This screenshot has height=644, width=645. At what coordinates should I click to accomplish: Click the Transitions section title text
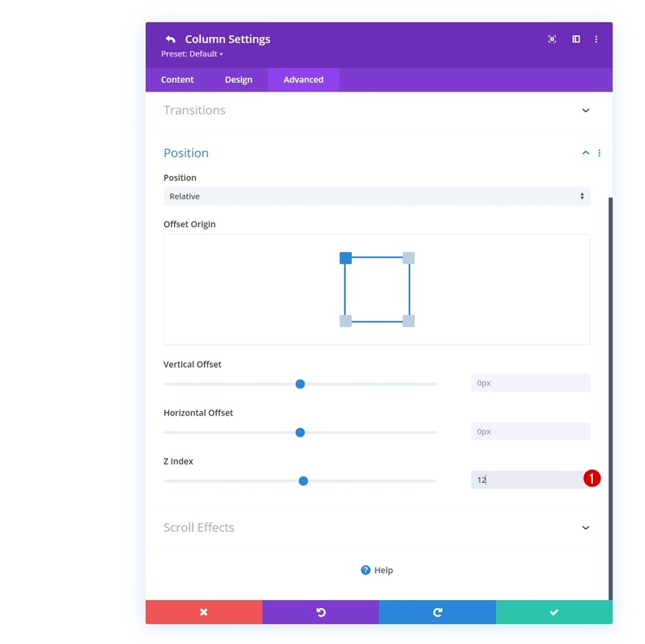tap(194, 110)
